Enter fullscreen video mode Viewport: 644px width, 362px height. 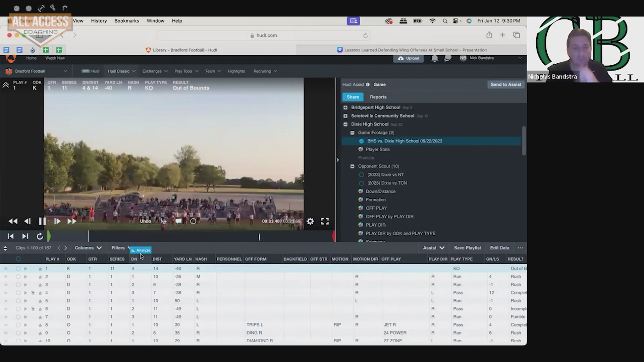(325, 221)
